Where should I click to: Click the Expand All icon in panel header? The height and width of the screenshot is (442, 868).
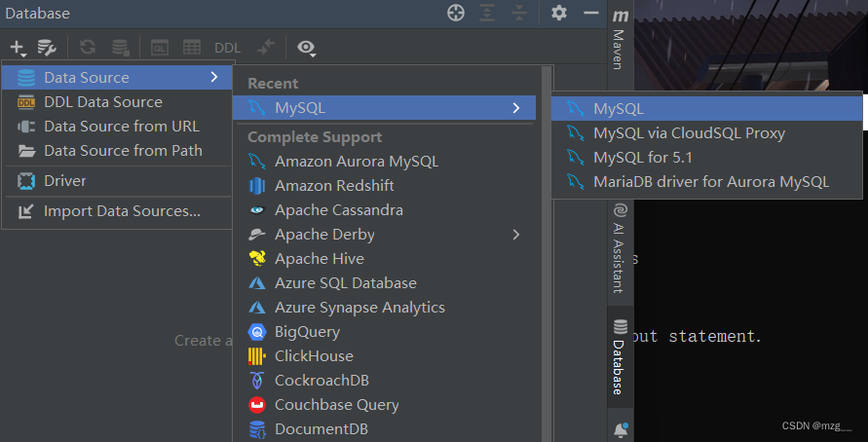click(x=487, y=14)
